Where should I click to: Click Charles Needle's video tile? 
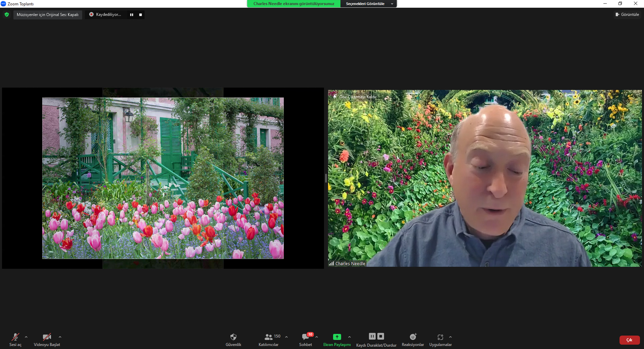click(485, 178)
